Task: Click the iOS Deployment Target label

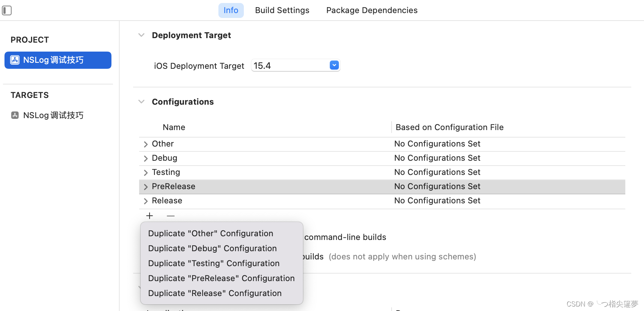Action: tap(199, 66)
